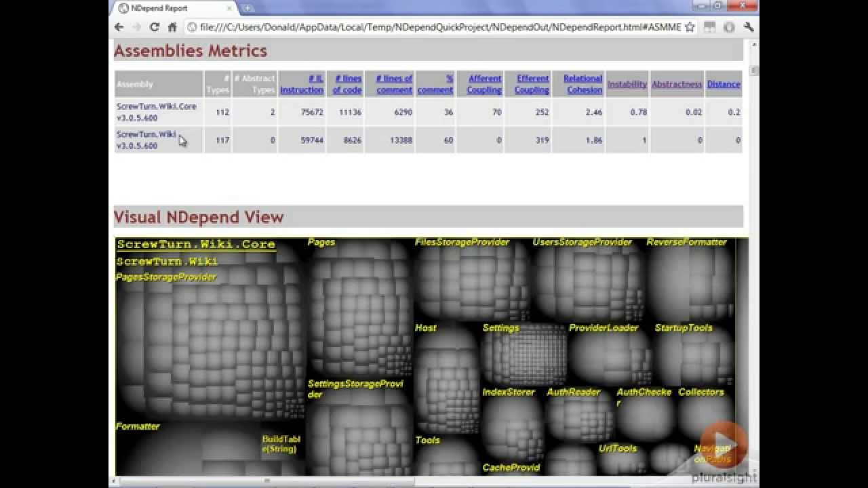Sort by # lines of code column
Viewport: 868px width, 488px height.
[347, 84]
